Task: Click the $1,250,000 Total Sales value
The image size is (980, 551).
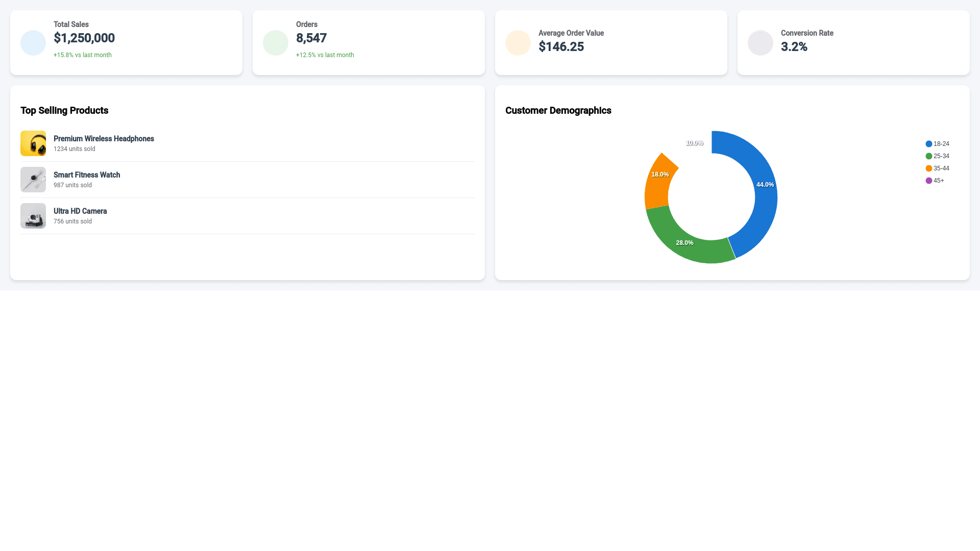Action: coord(84,38)
